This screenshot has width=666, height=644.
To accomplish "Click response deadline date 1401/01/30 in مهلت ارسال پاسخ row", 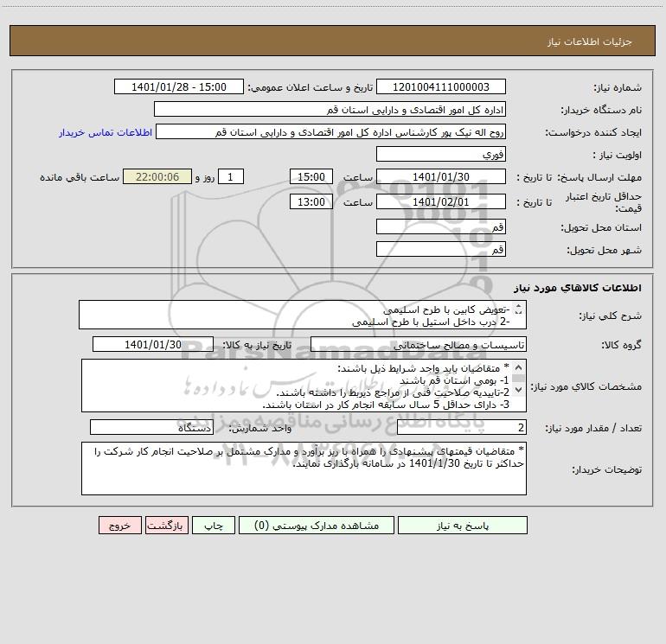I will (x=441, y=176).
